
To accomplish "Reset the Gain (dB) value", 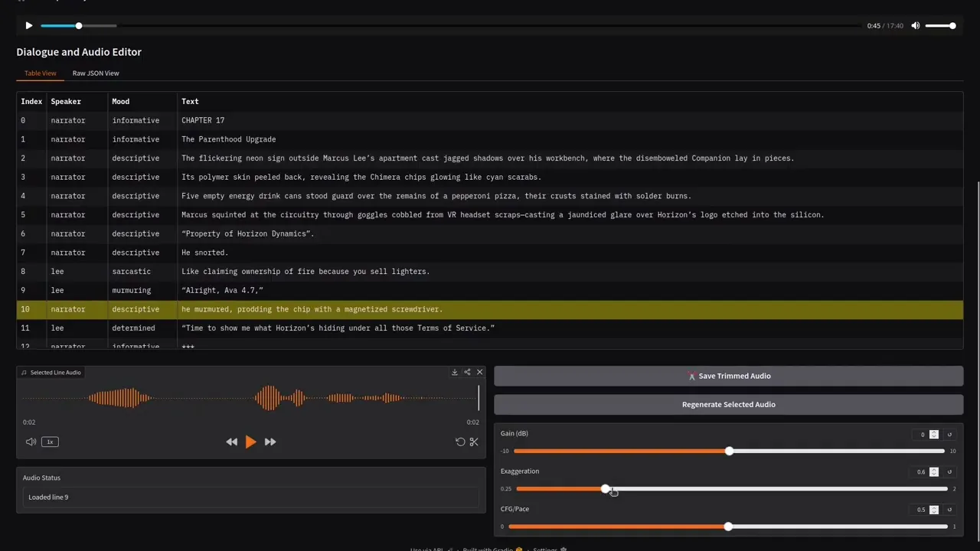I will (949, 434).
